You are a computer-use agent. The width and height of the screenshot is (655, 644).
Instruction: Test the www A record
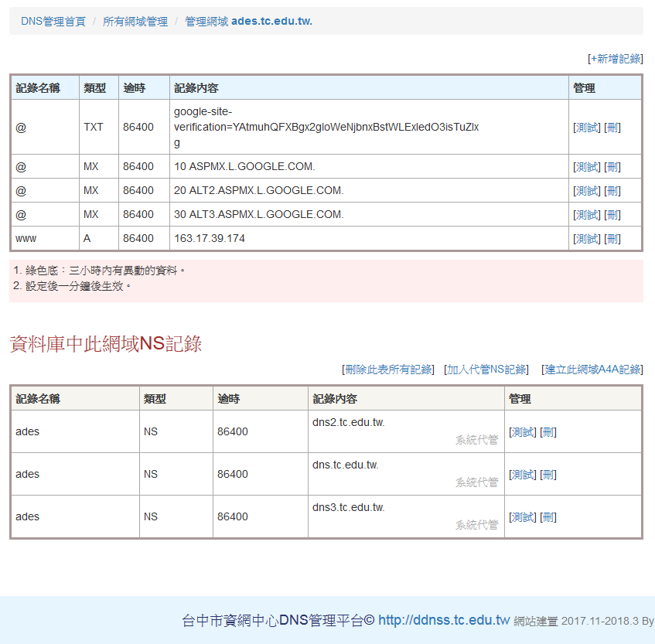(587, 239)
